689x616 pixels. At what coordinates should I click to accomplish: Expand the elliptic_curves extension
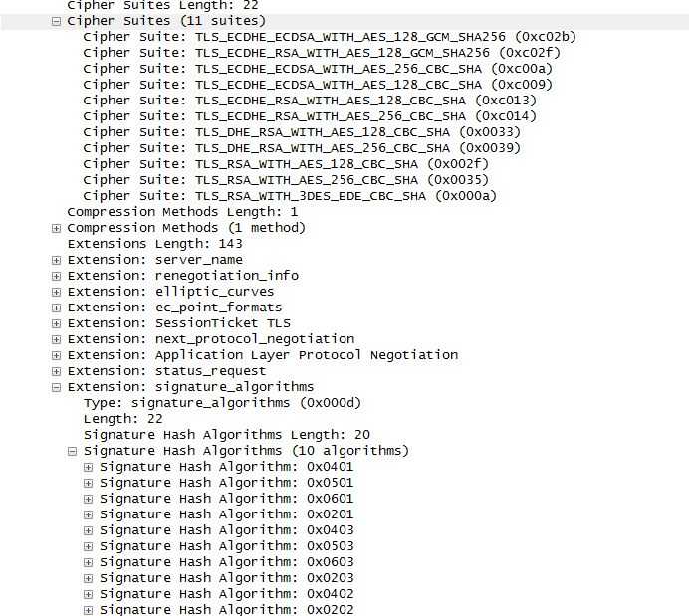coord(56,292)
